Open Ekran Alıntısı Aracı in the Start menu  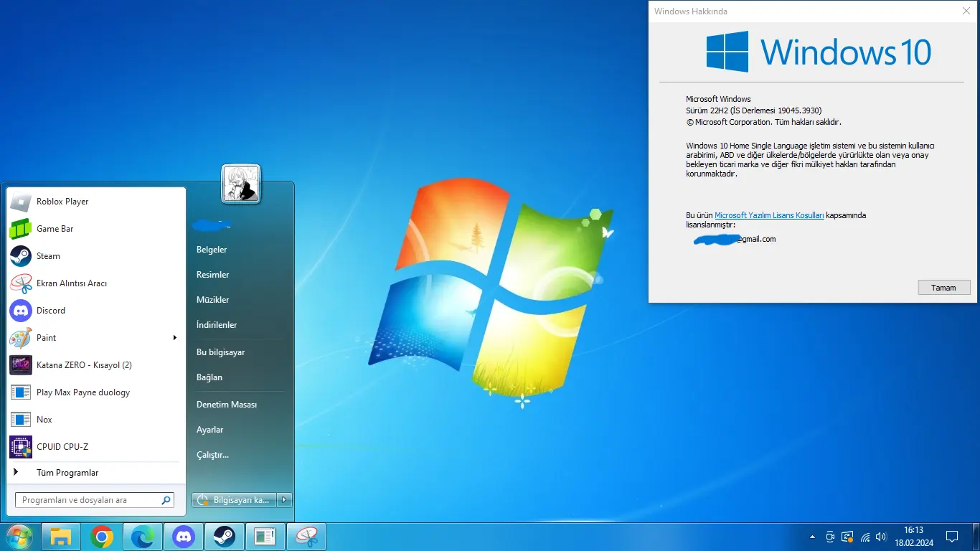point(97,283)
